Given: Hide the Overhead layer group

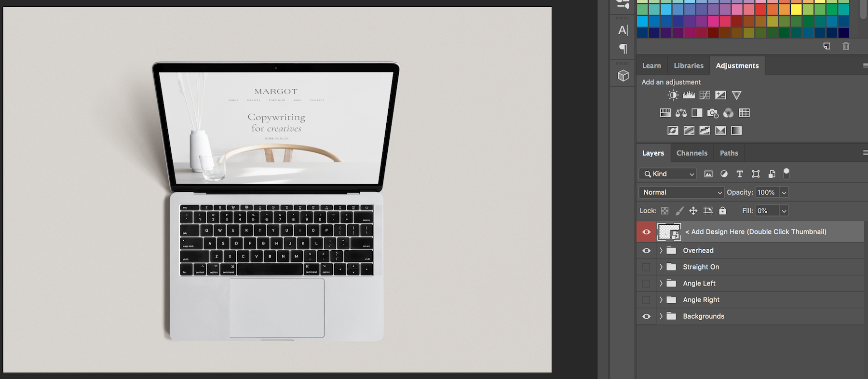Looking at the screenshot, I should point(646,251).
